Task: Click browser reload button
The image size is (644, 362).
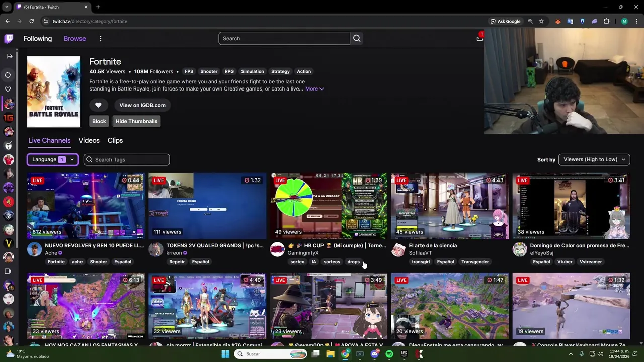Action: [31, 21]
